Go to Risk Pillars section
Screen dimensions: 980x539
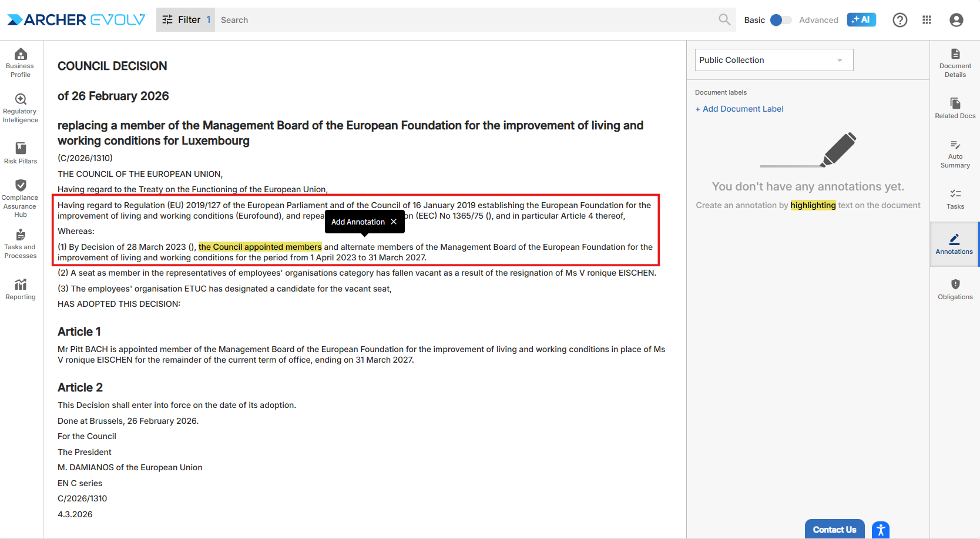[x=21, y=153]
